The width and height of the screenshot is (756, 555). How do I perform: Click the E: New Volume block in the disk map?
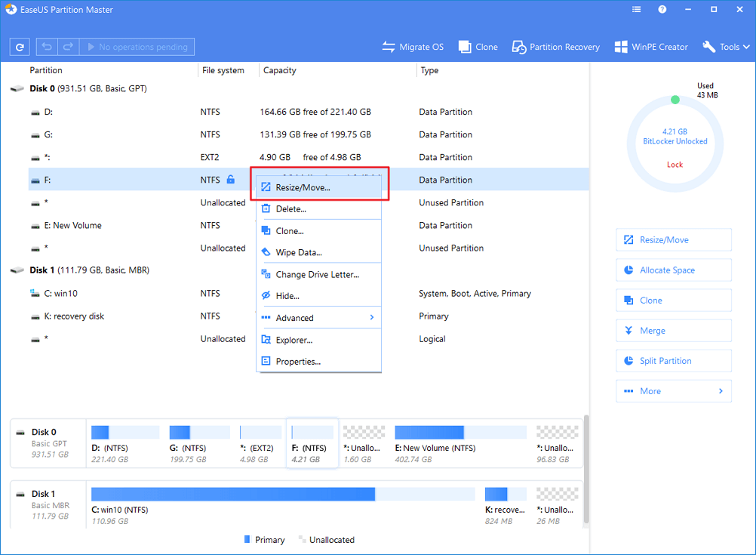(x=460, y=444)
